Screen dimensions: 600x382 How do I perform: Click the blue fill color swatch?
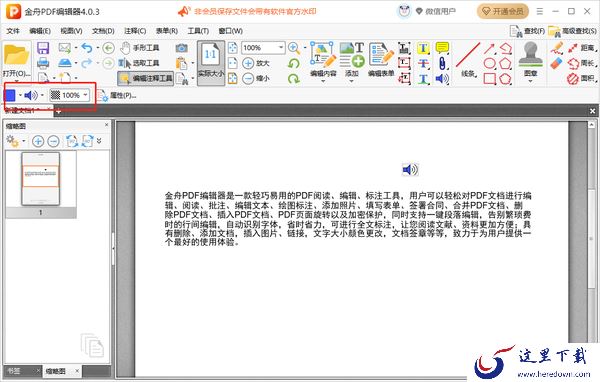point(10,95)
